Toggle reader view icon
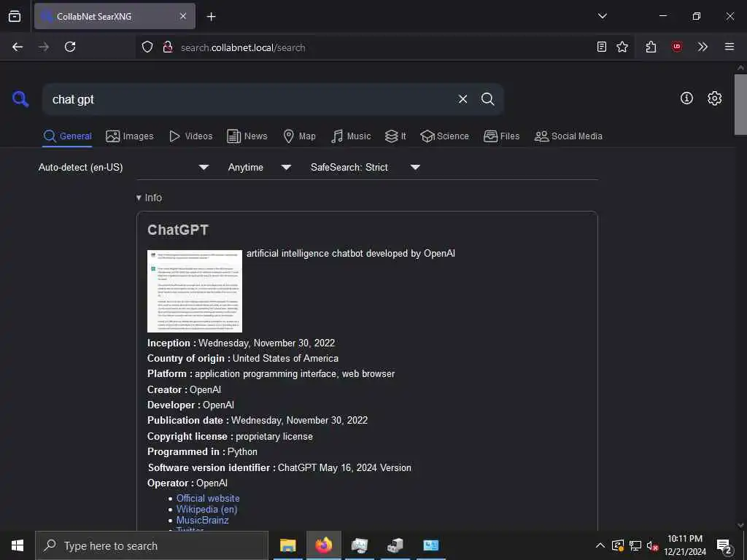The image size is (747, 560). pyautogui.click(x=602, y=47)
